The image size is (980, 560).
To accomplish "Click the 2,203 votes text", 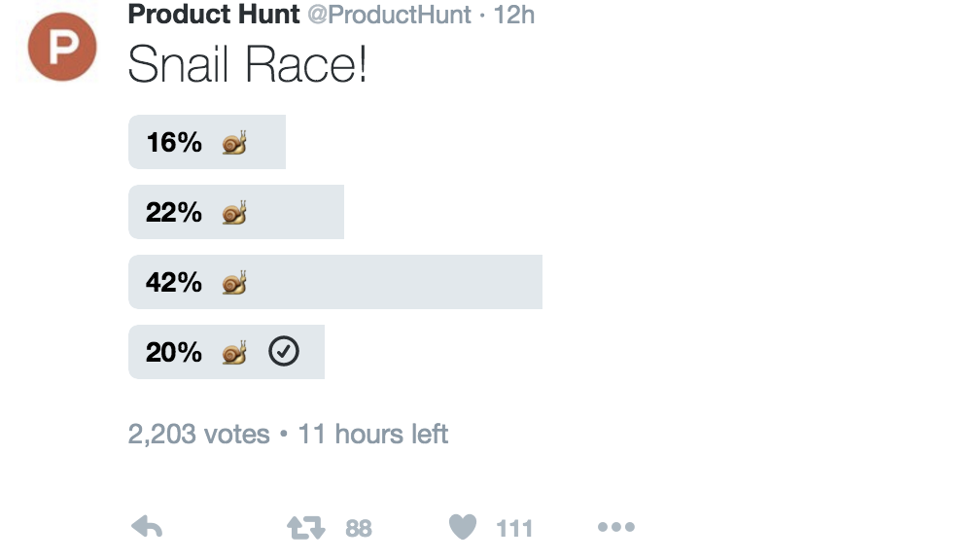I will click(198, 434).
